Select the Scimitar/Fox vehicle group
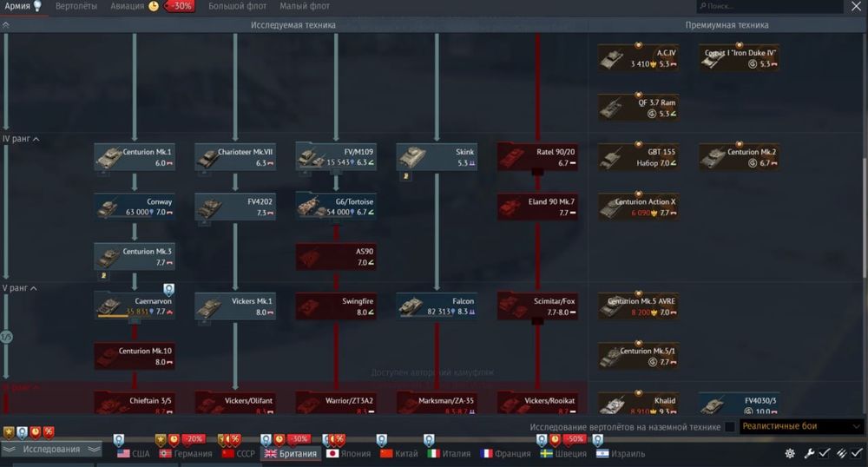The width and height of the screenshot is (868, 467). pyautogui.click(x=537, y=306)
